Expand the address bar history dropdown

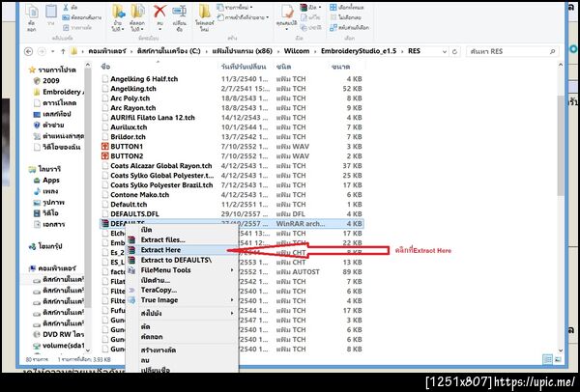click(x=445, y=52)
